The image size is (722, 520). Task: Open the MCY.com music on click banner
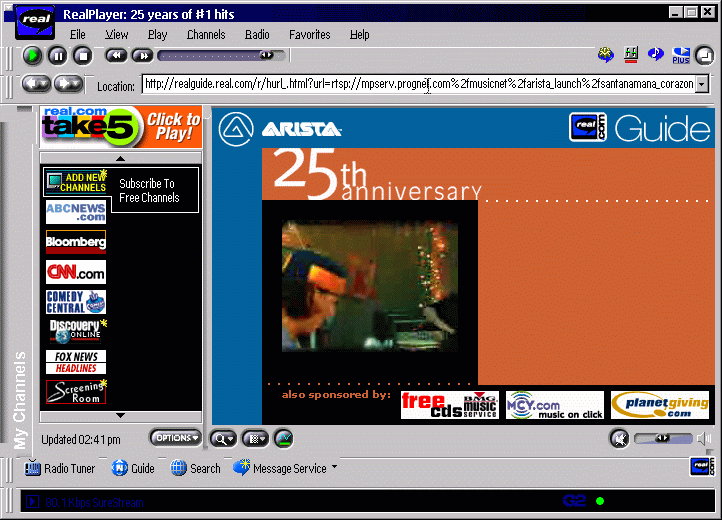pyautogui.click(x=554, y=405)
